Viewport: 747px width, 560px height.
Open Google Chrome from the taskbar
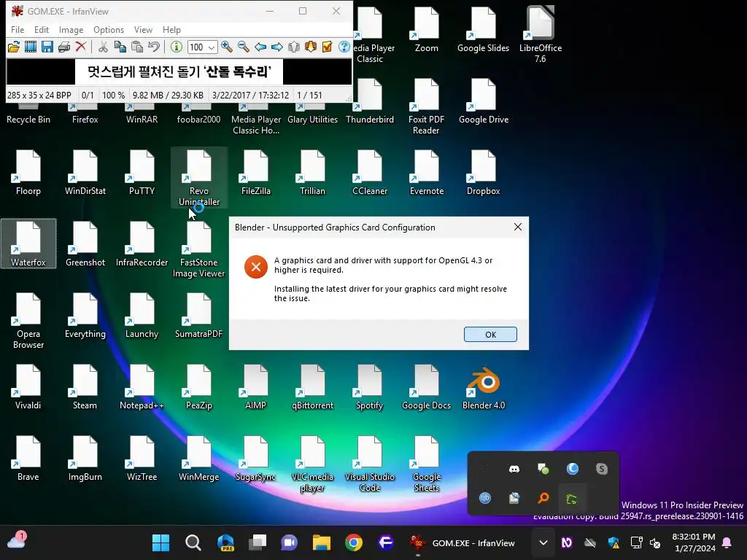(354, 542)
